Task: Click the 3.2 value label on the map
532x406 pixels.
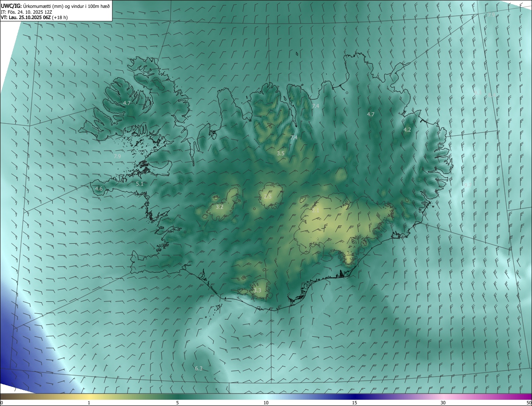Action: (x=219, y=207)
